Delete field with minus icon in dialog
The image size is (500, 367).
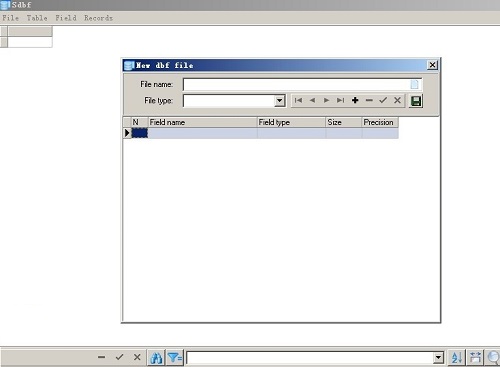(x=369, y=100)
